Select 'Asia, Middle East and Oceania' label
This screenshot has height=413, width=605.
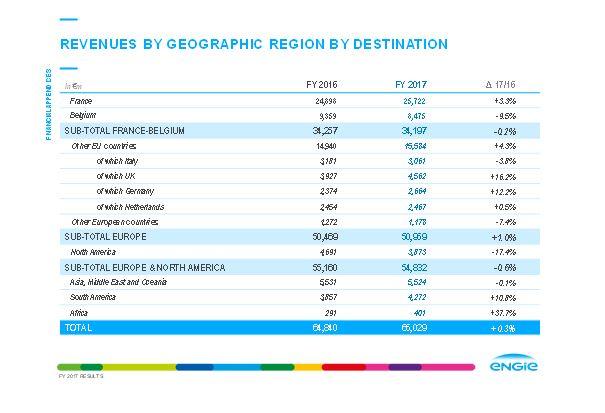tap(118, 282)
